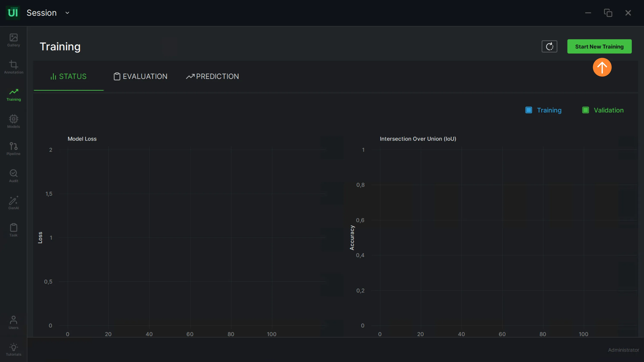The image size is (644, 362).
Task: Select the Training sidebar icon
Action: [13, 95]
